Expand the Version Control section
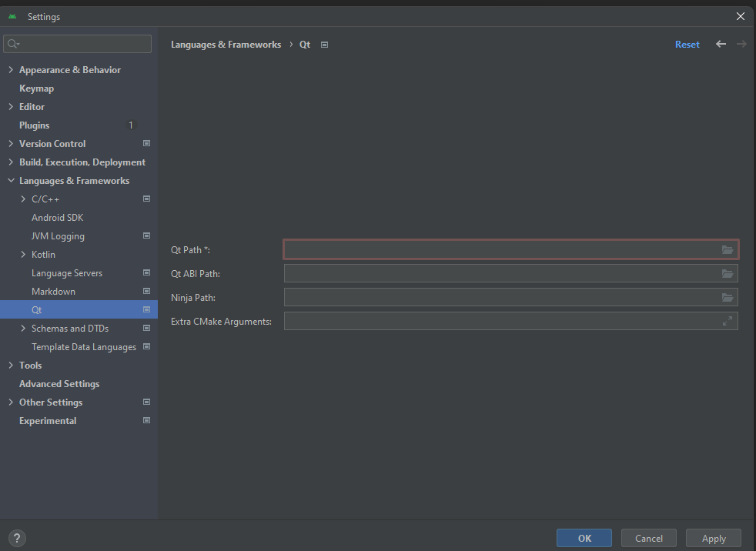 pos(11,144)
